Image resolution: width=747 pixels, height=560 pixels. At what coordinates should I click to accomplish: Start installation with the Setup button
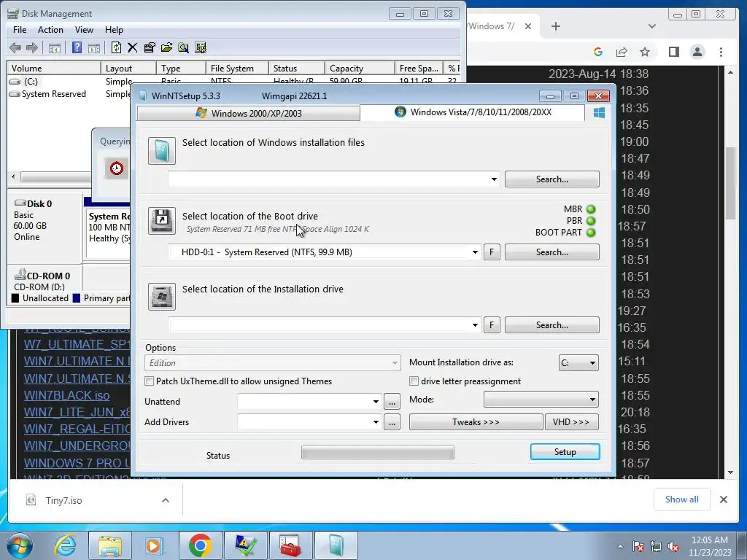pos(565,452)
